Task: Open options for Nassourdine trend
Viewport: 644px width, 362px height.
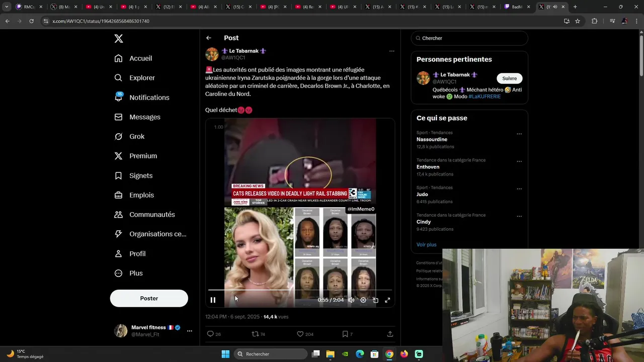Action: click(519, 134)
